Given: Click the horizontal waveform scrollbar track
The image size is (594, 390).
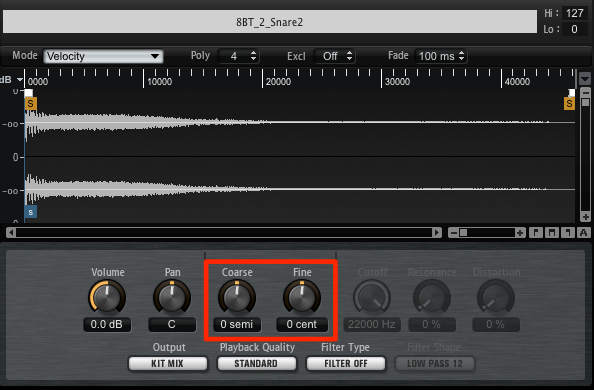Looking at the screenshot, I should pos(224,232).
